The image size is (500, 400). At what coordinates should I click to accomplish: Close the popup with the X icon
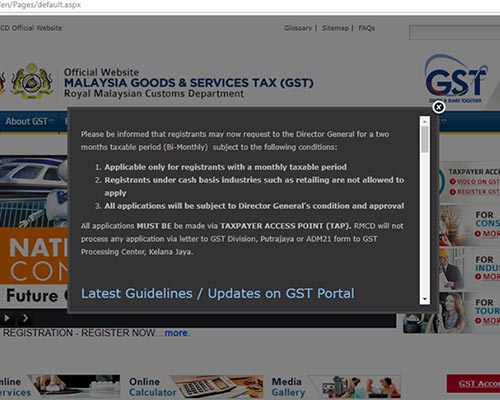point(439,107)
